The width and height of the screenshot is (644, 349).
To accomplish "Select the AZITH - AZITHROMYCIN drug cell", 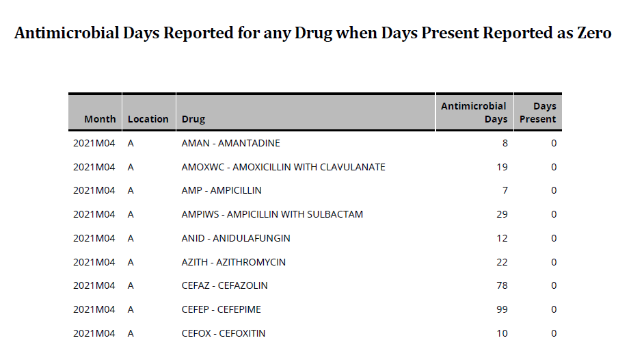I will 233,262.
